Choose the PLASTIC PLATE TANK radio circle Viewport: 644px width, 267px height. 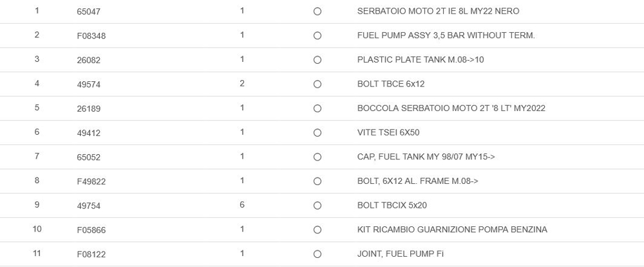coord(317,60)
